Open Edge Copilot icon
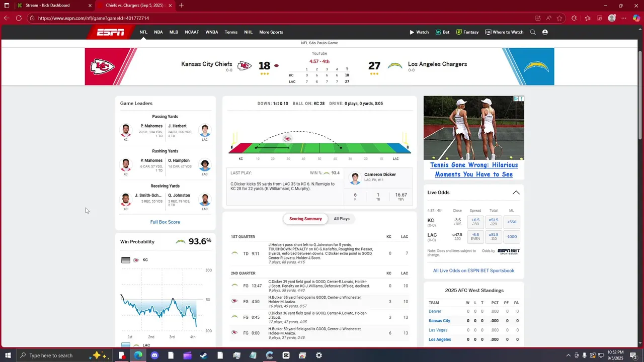Image resolution: width=644 pixels, height=362 pixels. (636, 18)
